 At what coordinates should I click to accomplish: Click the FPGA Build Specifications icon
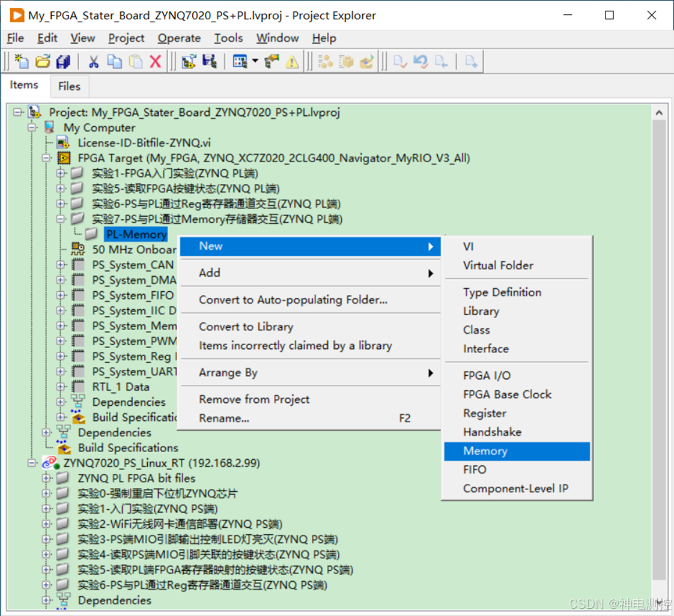(x=78, y=417)
